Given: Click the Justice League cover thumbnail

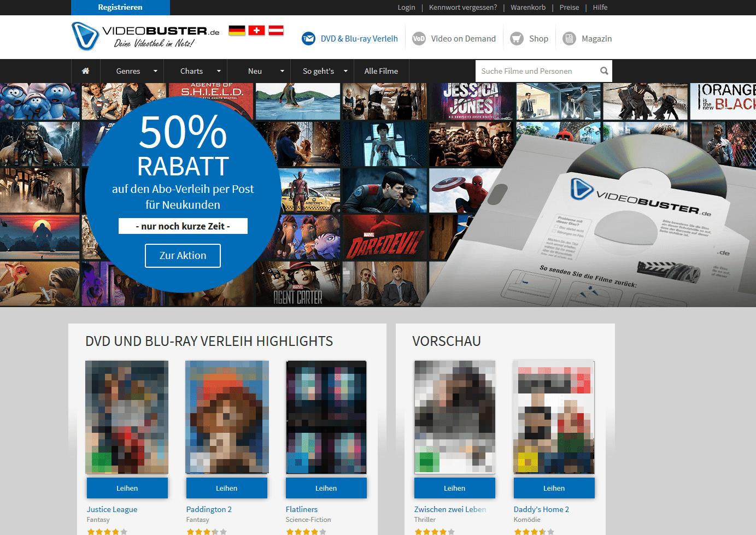Looking at the screenshot, I should 127,417.
